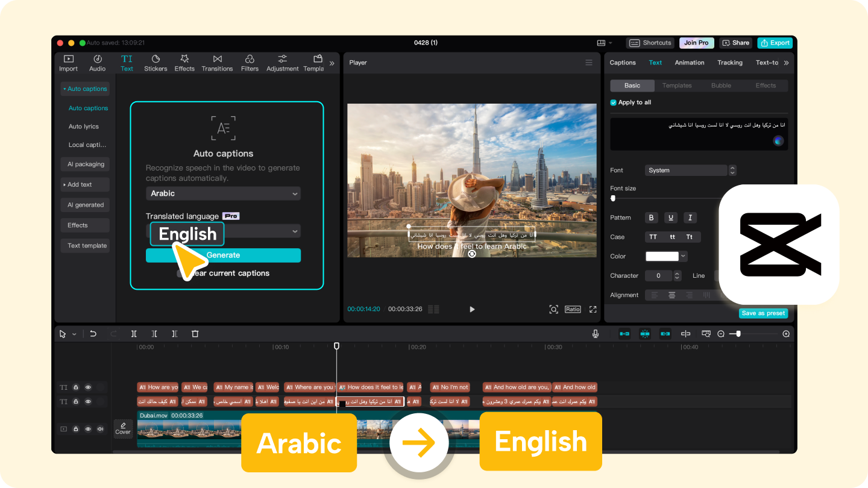Open the Adjustment panel

tap(282, 63)
